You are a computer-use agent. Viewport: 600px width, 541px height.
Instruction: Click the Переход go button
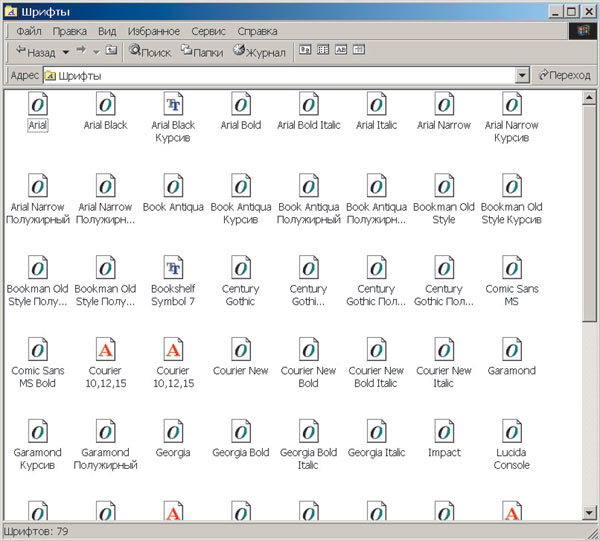(x=564, y=75)
